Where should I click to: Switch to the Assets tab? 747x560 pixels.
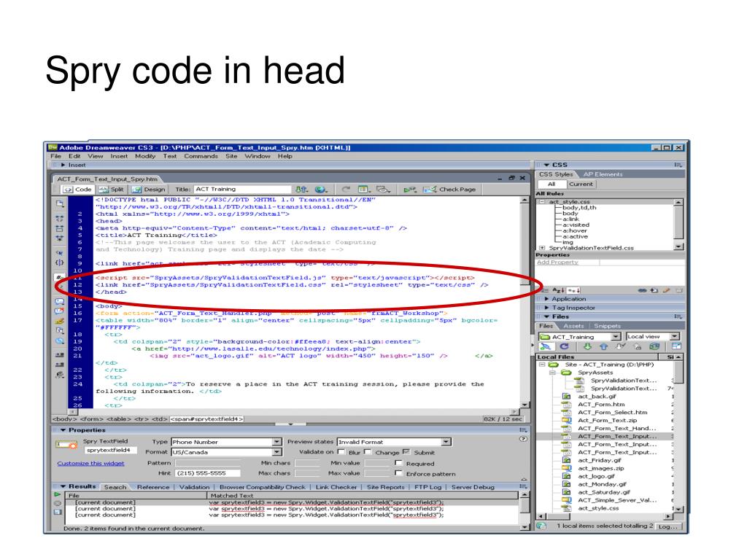coord(573,326)
